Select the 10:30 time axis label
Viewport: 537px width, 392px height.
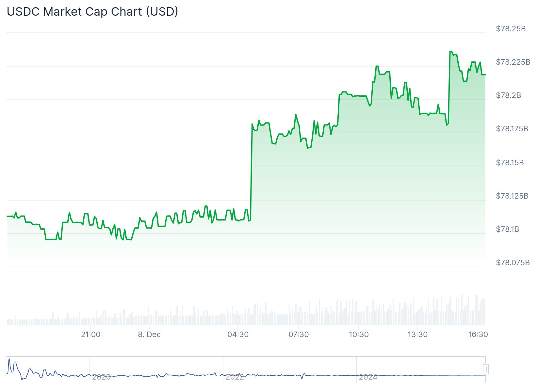pyautogui.click(x=359, y=335)
